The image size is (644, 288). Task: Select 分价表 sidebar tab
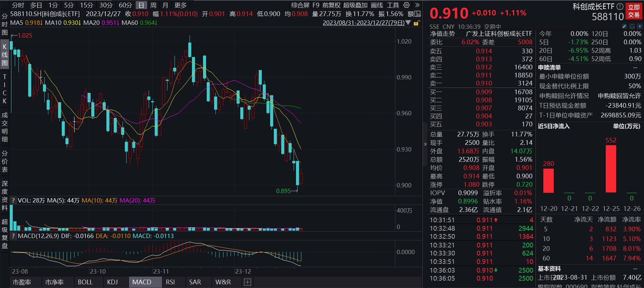(5, 161)
